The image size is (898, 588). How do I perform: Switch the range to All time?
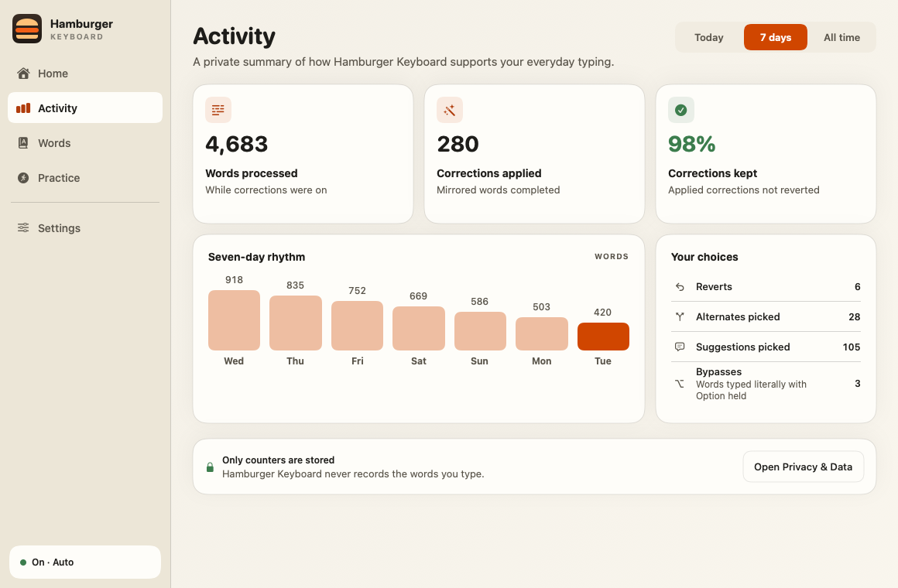tap(842, 37)
